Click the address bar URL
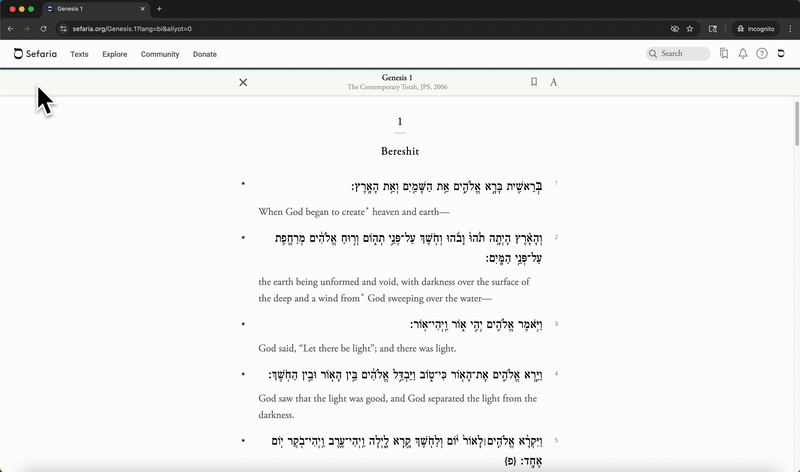This screenshot has width=800, height=472. [132, 29]
